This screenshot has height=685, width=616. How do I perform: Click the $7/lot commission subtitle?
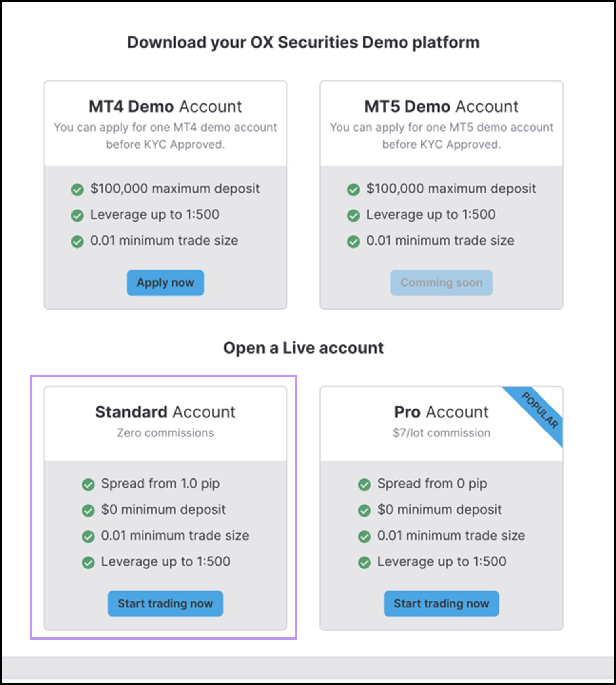[441, 433]
